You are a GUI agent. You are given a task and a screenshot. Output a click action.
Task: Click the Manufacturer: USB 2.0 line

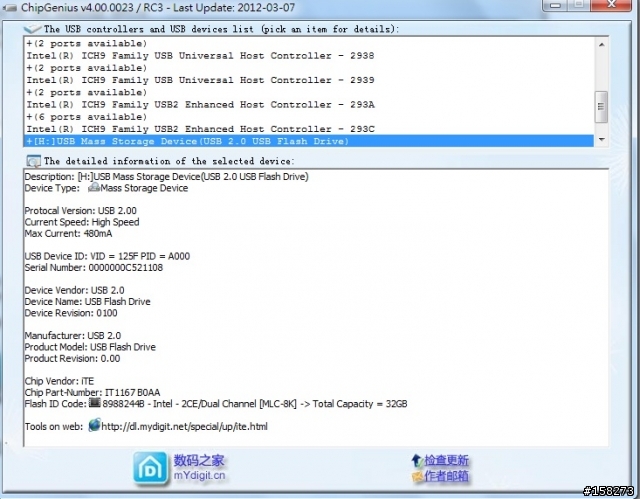point(73,336)
